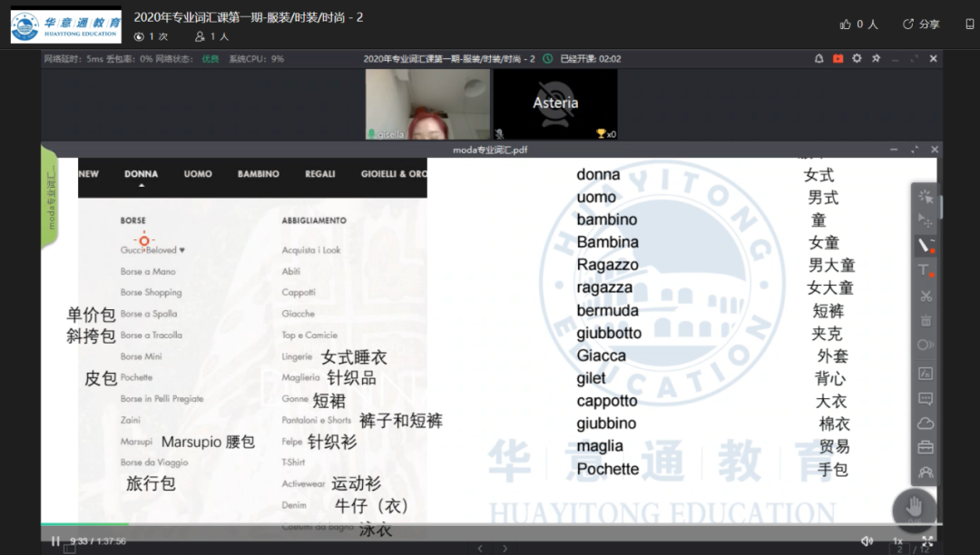Click the word giubbotto in vocabulary list
The width and height of the screenshot is (980, 555).
[609, 333]
